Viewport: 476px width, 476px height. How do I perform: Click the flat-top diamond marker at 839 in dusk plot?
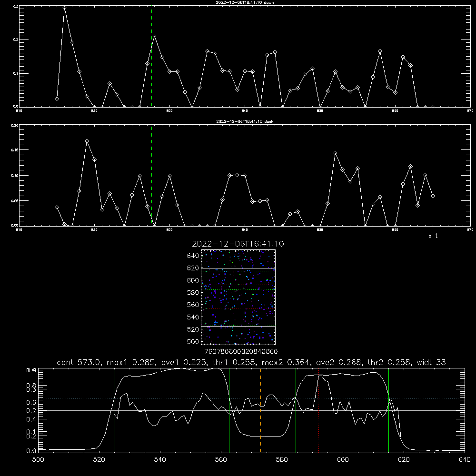(238, 175)
